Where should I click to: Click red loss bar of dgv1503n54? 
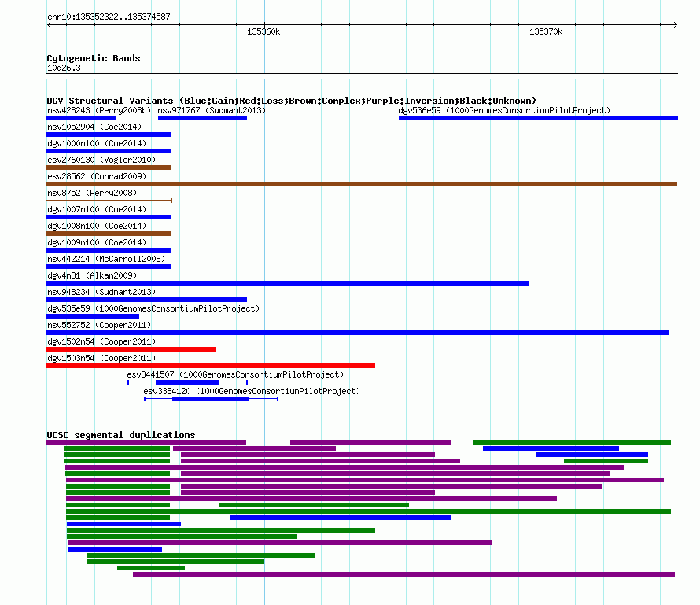[x=211, y=366]
